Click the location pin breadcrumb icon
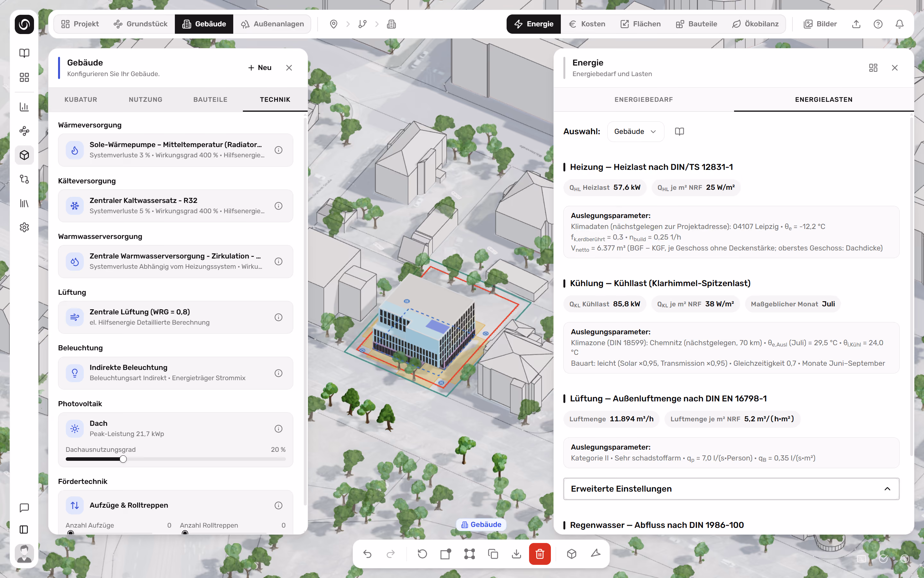Viewport: 924px width, 578px height. 333,24
